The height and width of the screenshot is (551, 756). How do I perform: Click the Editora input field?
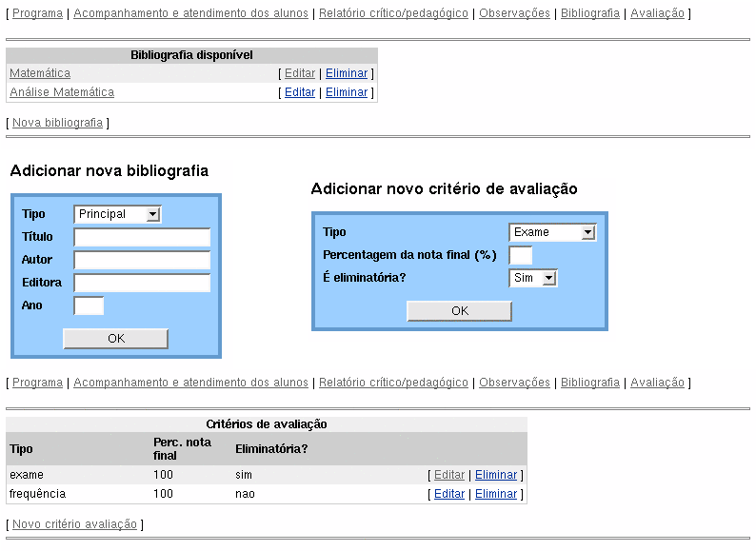coord(142,283)
